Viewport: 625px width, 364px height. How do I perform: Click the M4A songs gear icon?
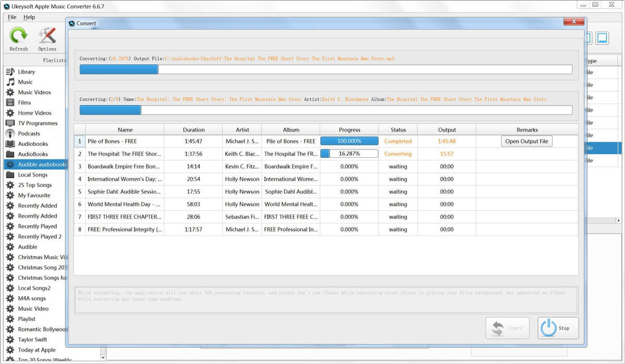click(x=10, y=298)
